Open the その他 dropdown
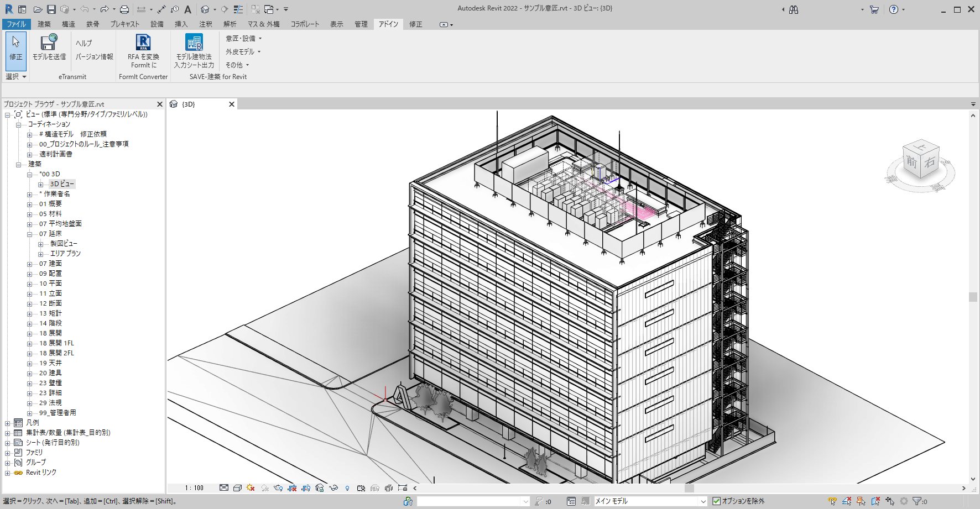The height and width of the screenshot is (509, 980). tap(236, 65)
